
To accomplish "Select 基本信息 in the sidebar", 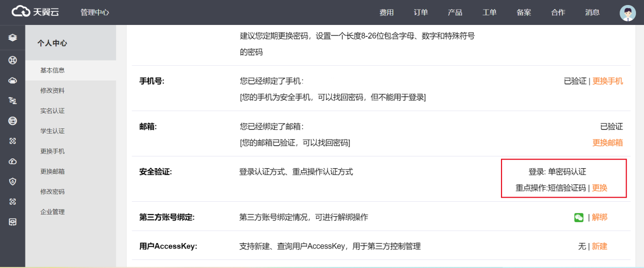I will click(71, 70).
